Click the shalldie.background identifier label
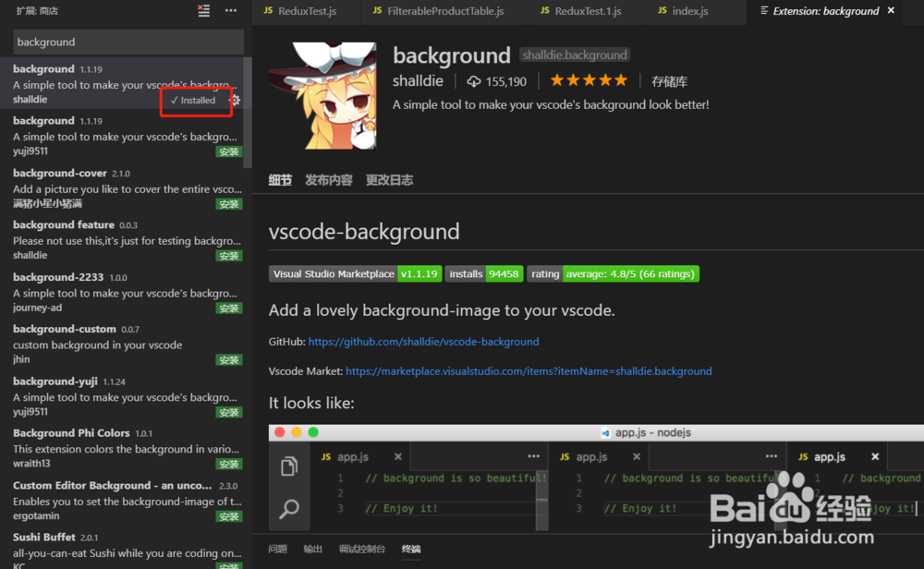The image size is (924, 569). click(575, 54)
